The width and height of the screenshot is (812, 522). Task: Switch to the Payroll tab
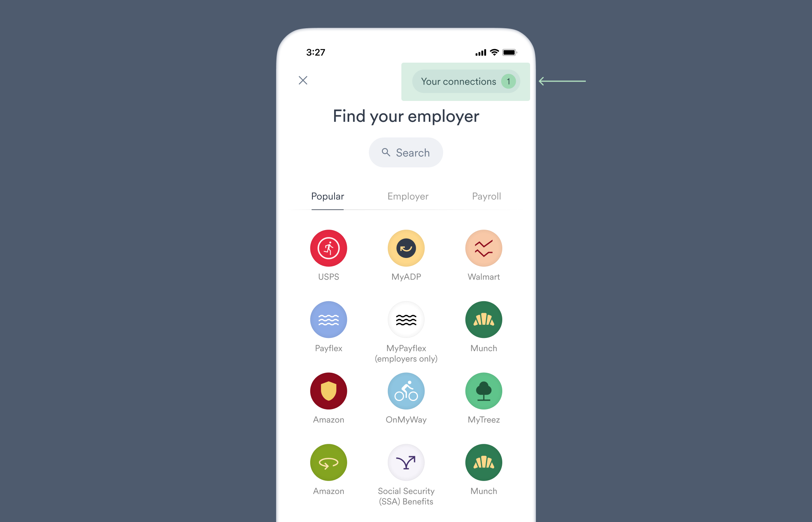tap(485, 196)
